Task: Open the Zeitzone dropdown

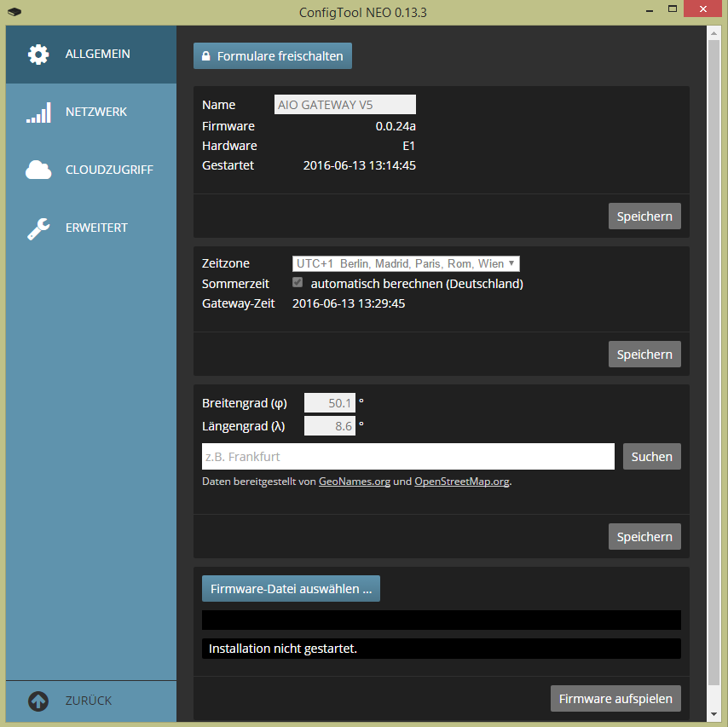Action: click(x=406, y=264)
